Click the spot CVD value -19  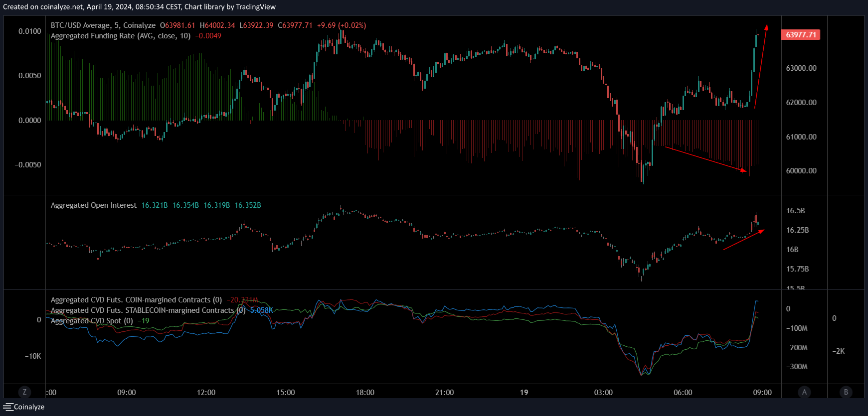pyautogui.click(x=144, y=321)
